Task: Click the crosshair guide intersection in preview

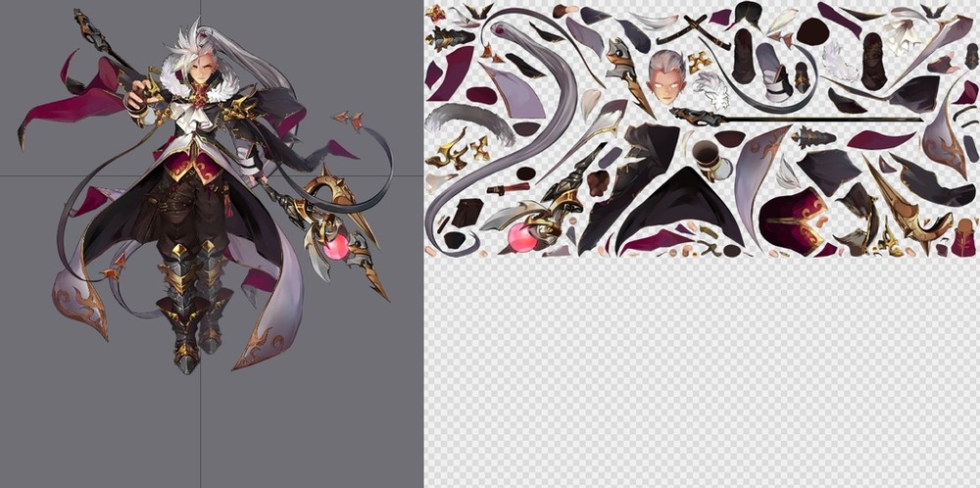Action: [201, 175]
